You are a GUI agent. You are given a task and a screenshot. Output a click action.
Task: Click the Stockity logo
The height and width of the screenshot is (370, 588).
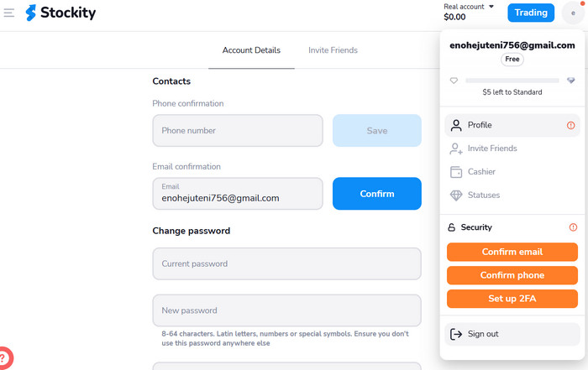[60, 13]
